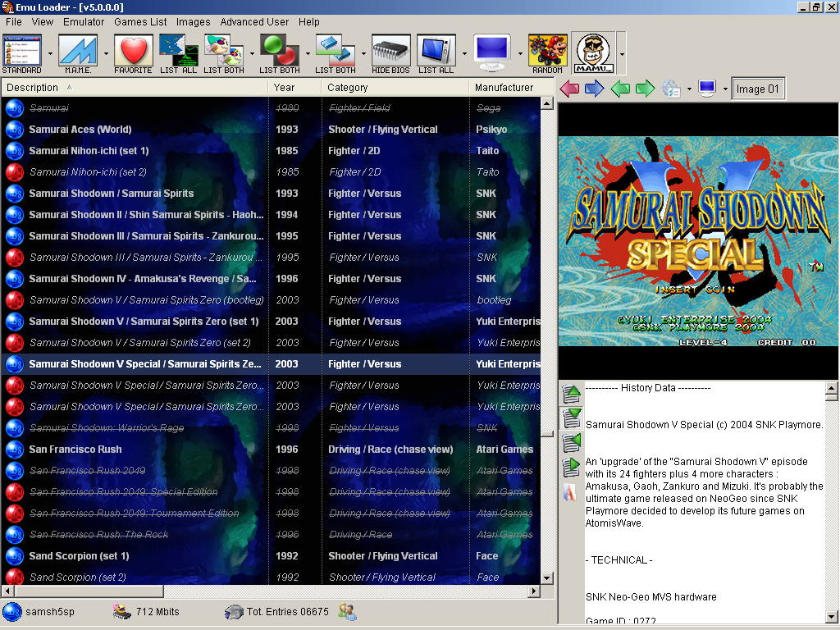
Task: Expand dropdown after large blue monitor icon
Action: [519, 54]
